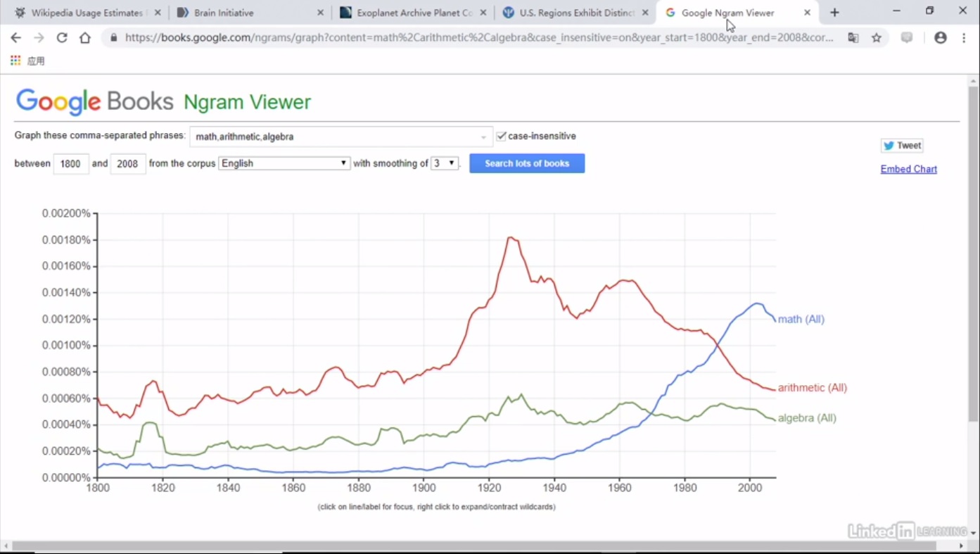Close the Brain Initiative tab
The height and width of the screenshot is (554, 980).
(x=321, y=13)
